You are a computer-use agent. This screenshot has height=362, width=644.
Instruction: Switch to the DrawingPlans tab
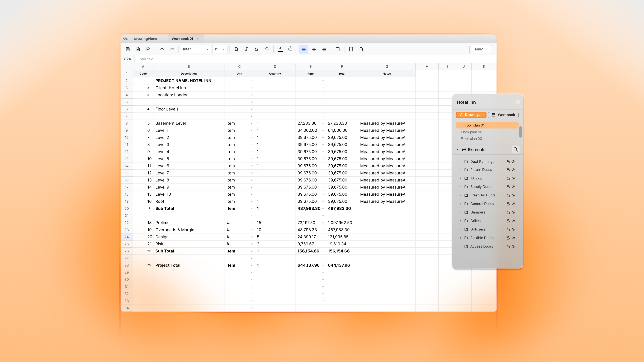coord(145,39)
